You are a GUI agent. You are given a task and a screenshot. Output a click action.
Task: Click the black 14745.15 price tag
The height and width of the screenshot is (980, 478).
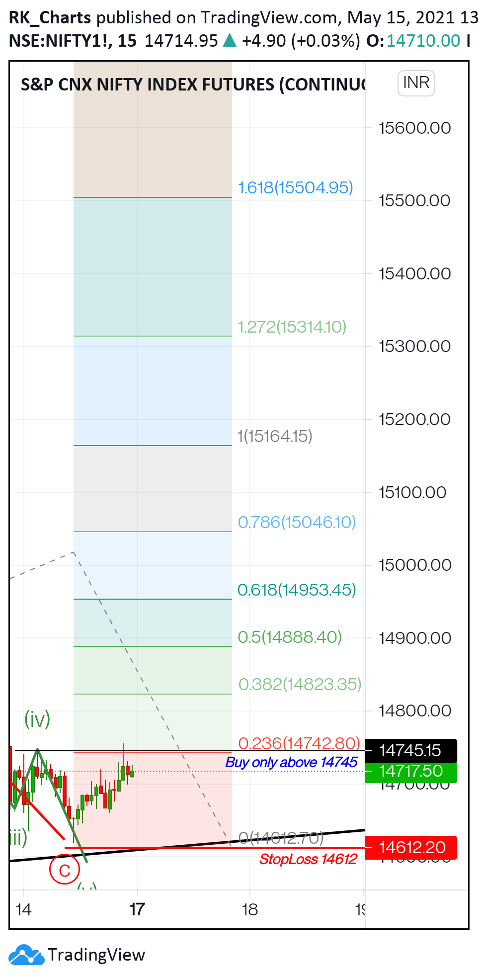pyautogui.click(x=410, y=750)
